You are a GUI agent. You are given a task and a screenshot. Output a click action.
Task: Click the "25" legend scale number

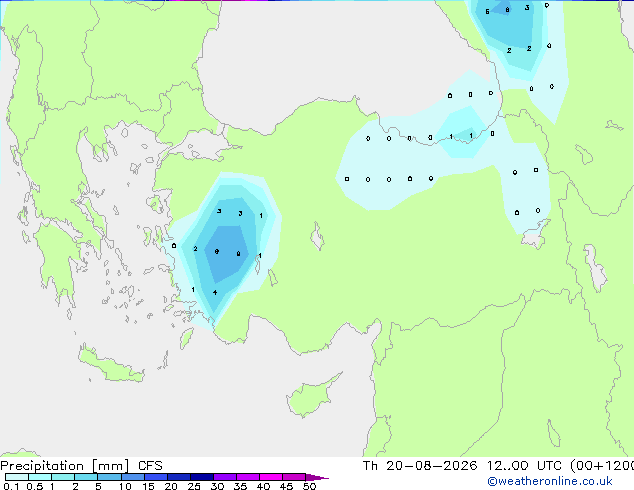[x=194, y=486]
